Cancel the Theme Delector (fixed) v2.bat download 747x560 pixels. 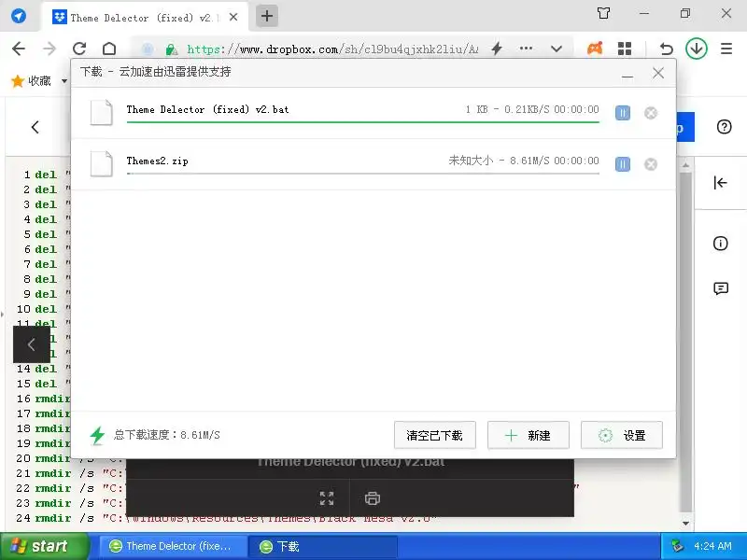(651, 113)
